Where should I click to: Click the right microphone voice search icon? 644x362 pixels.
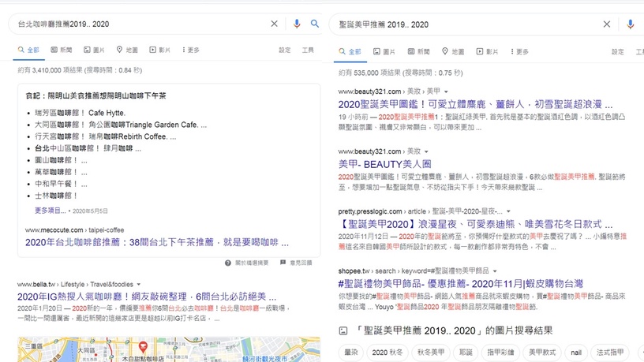tap(630, 24)
